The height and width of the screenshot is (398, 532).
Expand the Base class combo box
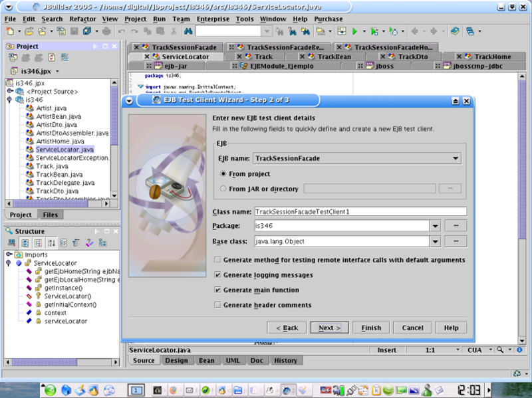[435, 241]
